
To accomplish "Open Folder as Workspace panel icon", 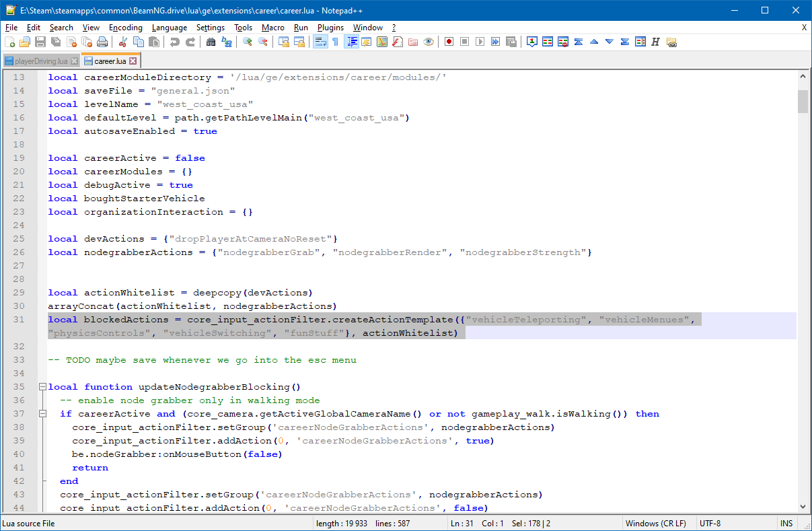I will coord(413,42).
